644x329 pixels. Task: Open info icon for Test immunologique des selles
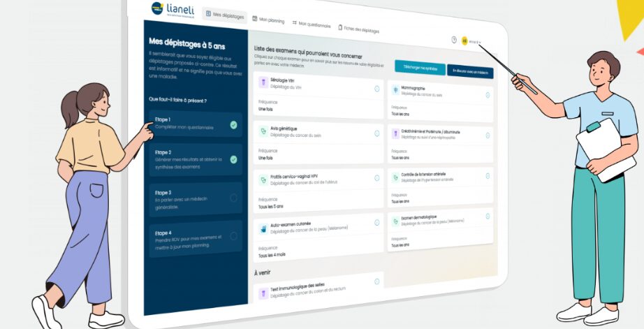(x=376, y=282)
